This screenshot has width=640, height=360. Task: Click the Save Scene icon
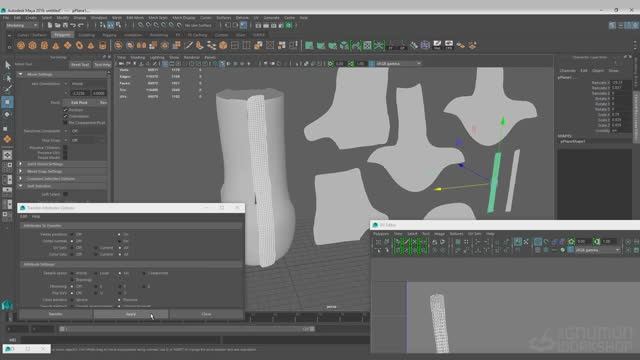pos(65,25)
